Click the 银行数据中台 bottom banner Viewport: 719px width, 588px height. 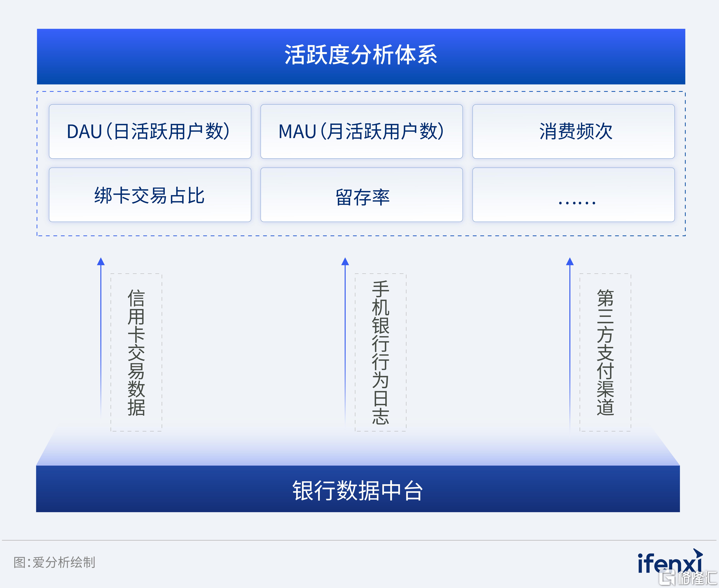[358, 489]
